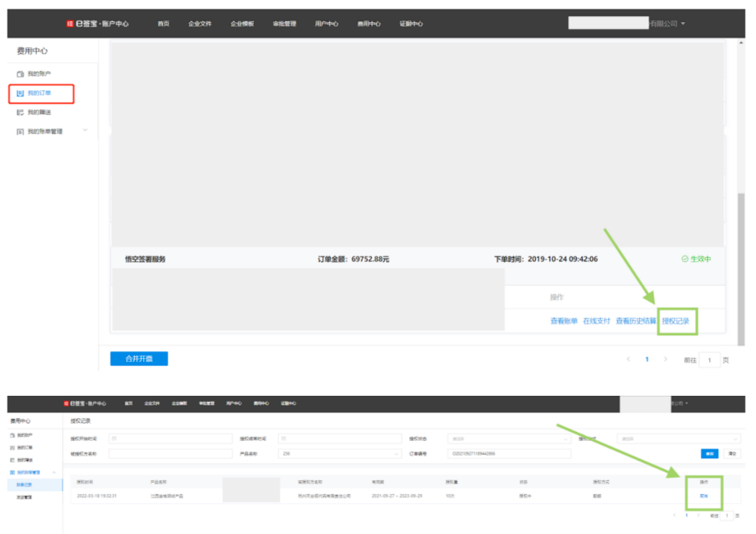Click authorization time 2022-03-18 19:32:31
This screenshot has width=756, height=534.
[x=96, y=496]
